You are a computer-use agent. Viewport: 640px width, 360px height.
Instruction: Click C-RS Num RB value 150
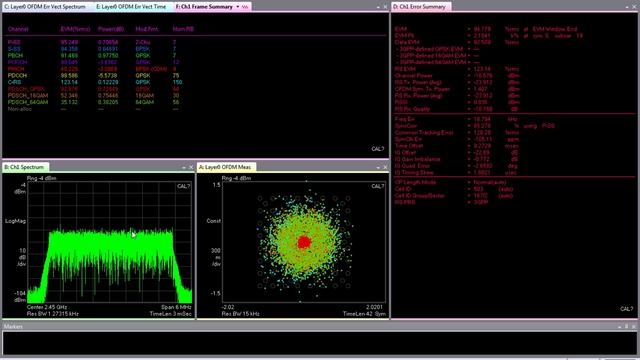coord(178,82)
